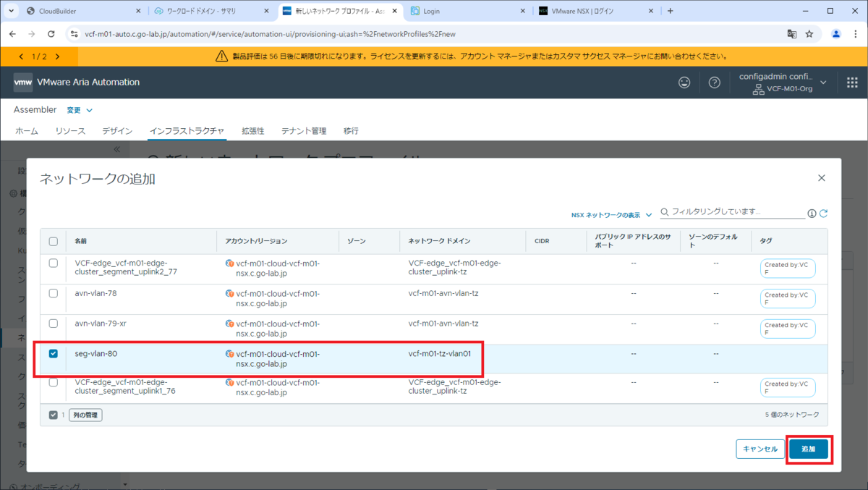
Task: Click the Created by:VCF tag on avn-vlan-78
Action: 788,299
